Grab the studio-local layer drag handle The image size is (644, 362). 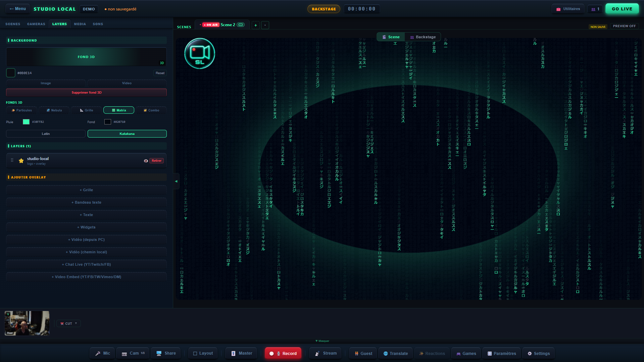(x=12, y=160)
